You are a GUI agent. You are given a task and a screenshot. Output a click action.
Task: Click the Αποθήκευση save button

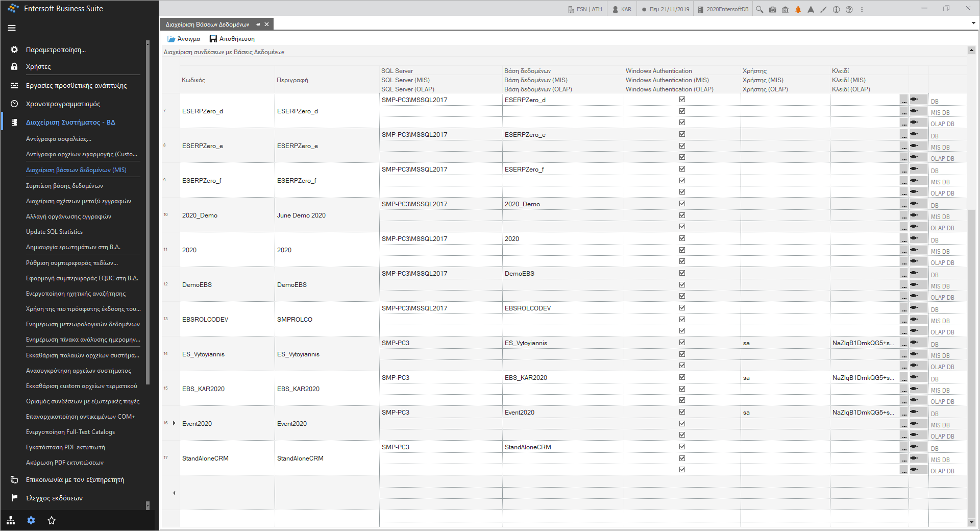coord(232,39)
